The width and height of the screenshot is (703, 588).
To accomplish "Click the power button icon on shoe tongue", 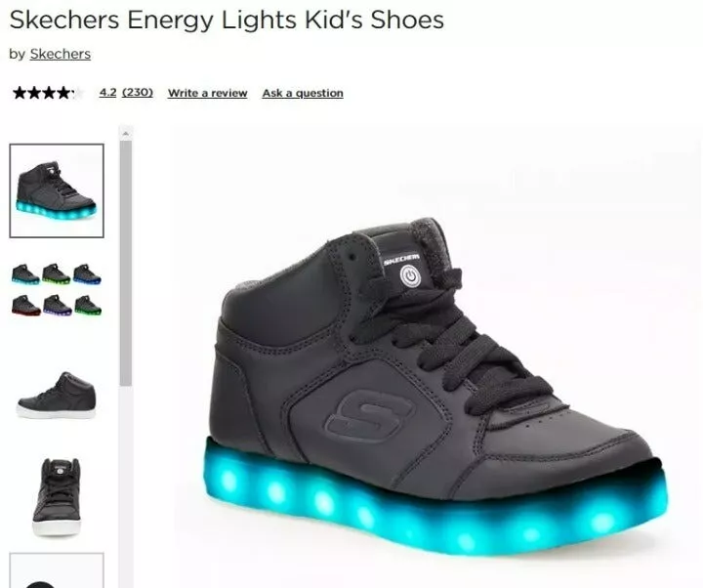I will tap(410, 276).
